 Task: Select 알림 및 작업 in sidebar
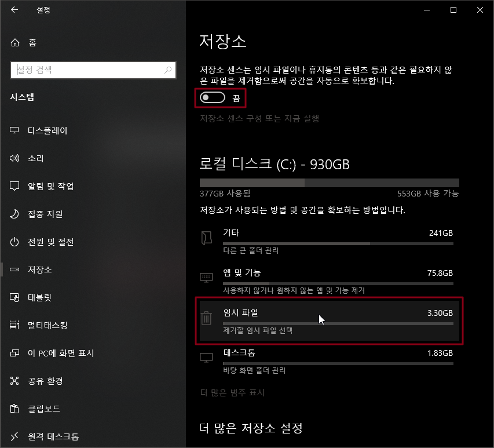93,186
